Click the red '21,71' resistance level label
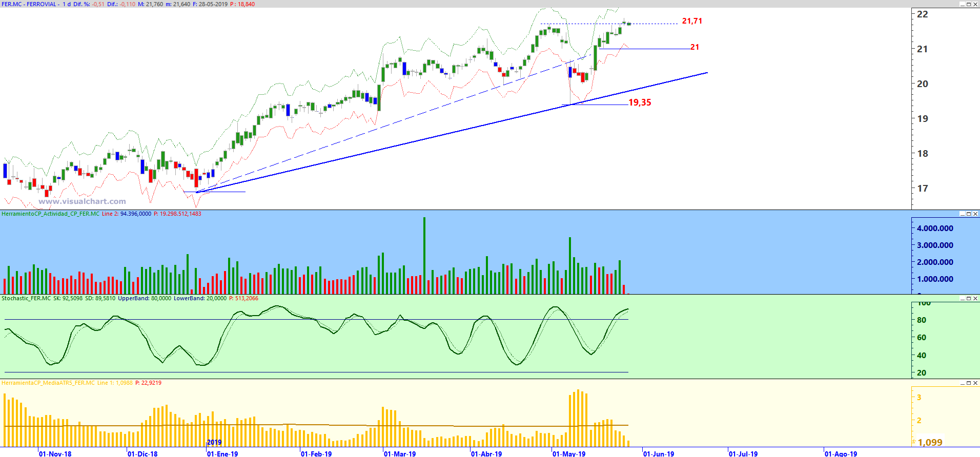Screen dimensions: 980x457 point(692,21)
